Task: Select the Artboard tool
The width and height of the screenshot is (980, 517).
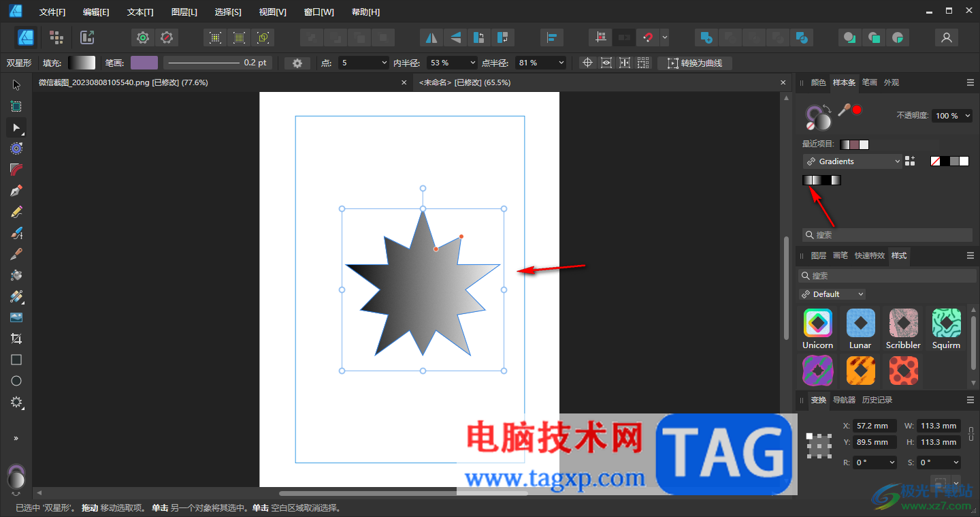Action: (16, 106)
